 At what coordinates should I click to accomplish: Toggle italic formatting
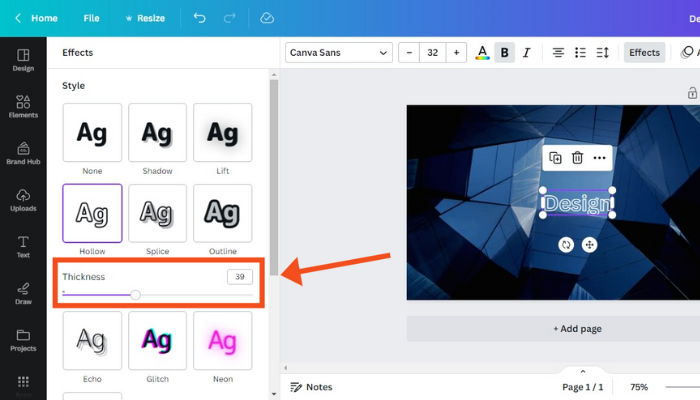pyautogui.click(x=527, y=53)
